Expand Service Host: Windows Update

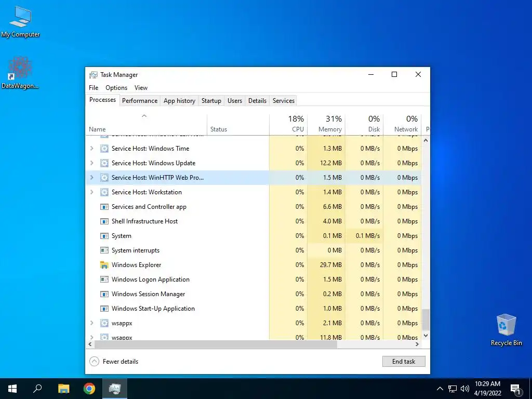91,163
